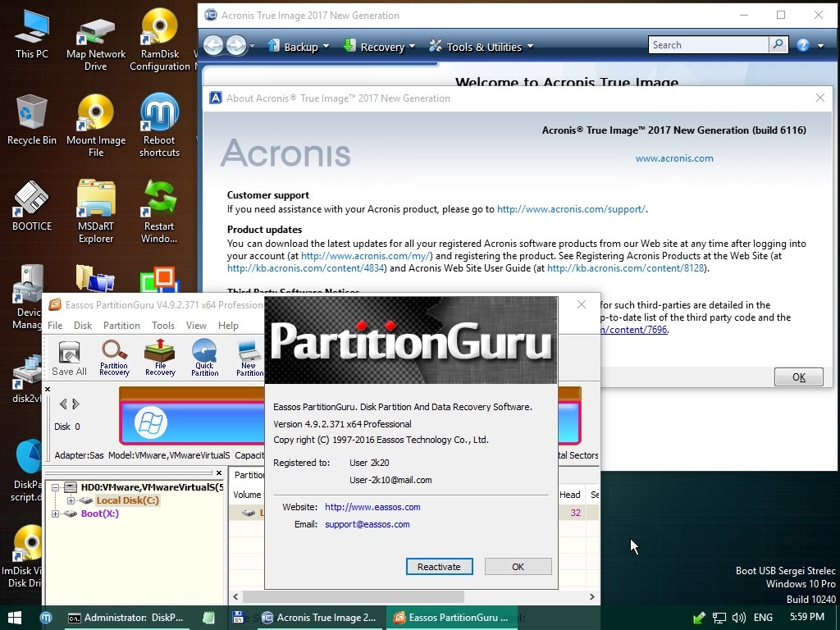Viewport: 840px width, 630px height.
Task: Click support@eassos.com email link
Action: [x=367, y=524]
